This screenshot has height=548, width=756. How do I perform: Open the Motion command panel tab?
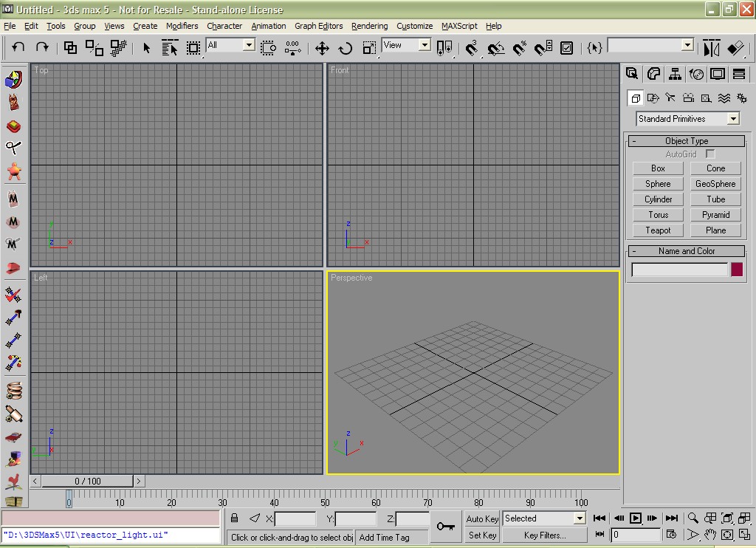696,74
